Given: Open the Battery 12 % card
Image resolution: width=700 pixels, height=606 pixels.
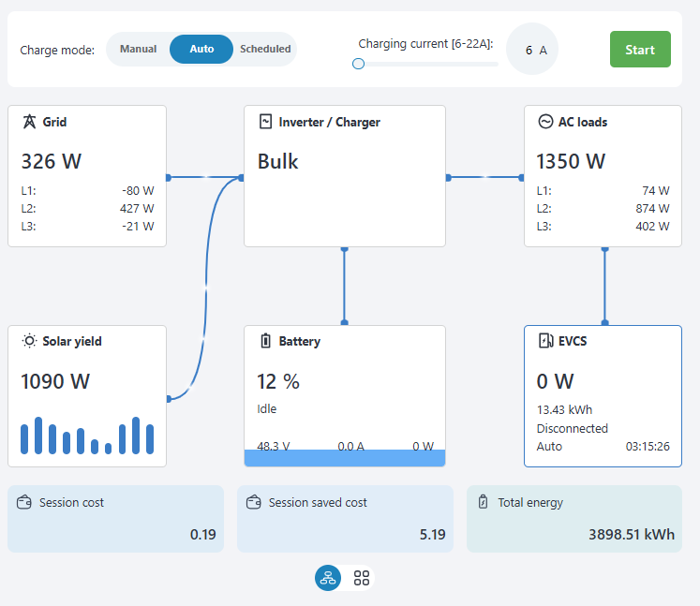Looking at the screenshot, I should coord(344,395).
